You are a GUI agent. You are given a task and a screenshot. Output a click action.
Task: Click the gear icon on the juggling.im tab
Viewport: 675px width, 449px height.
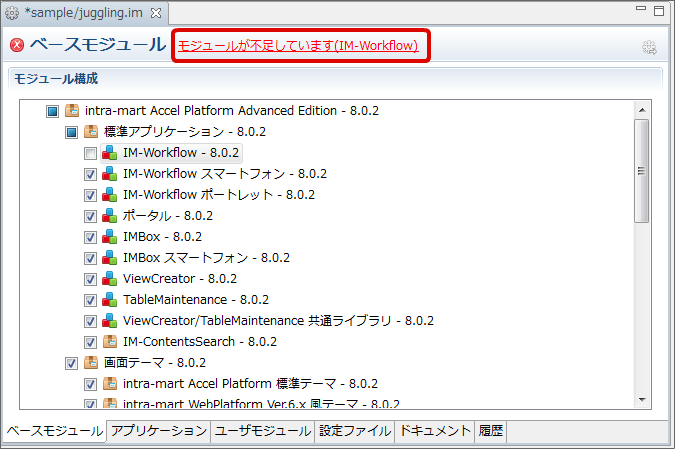tap(12, 13)
